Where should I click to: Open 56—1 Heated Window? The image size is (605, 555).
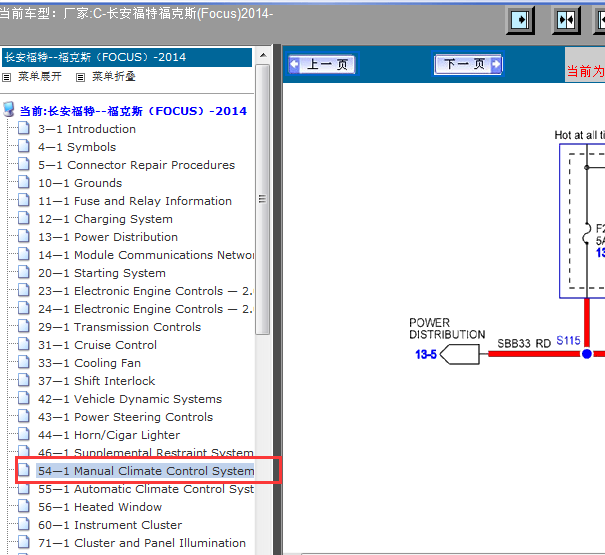click(x=100, y=507)
